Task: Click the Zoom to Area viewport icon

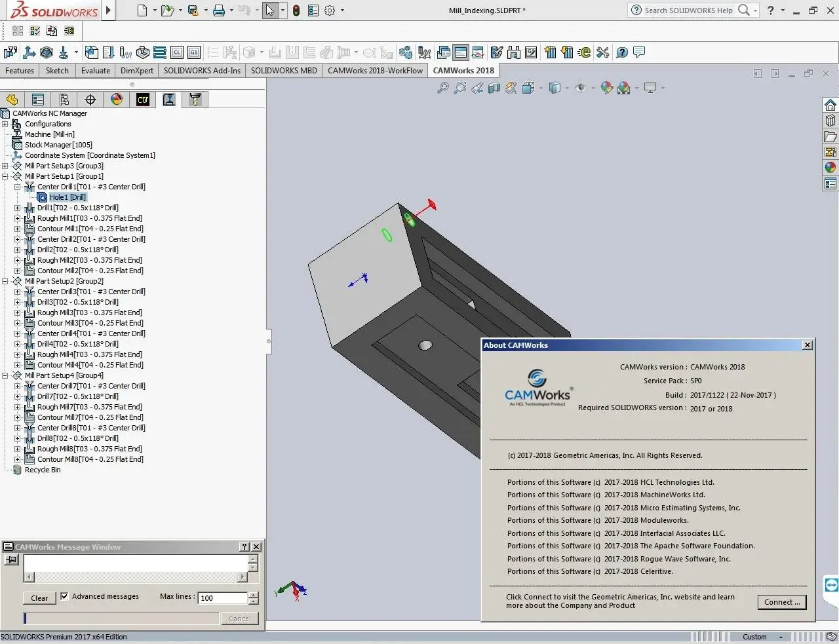Action: (460, 88)
